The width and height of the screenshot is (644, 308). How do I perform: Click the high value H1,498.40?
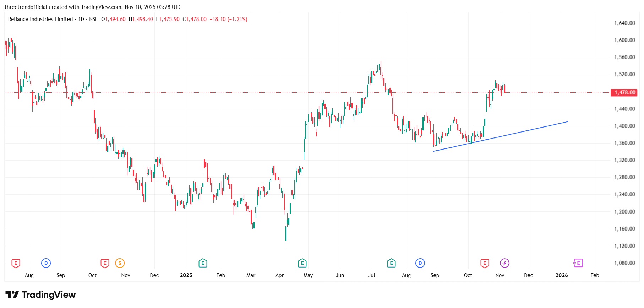point(141,19)
